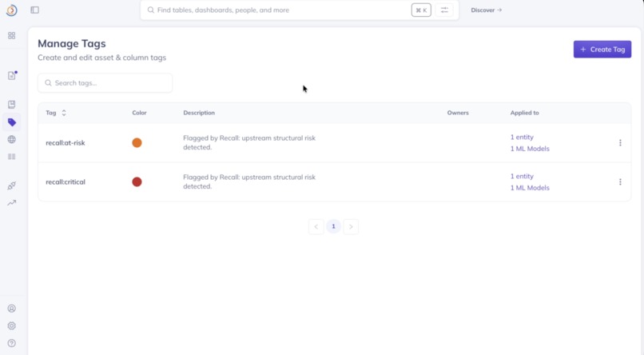The width and height of the screenshot is (644, 355).
Task: Open the domains globe icon in sidebar
Action: pos(11,139)
